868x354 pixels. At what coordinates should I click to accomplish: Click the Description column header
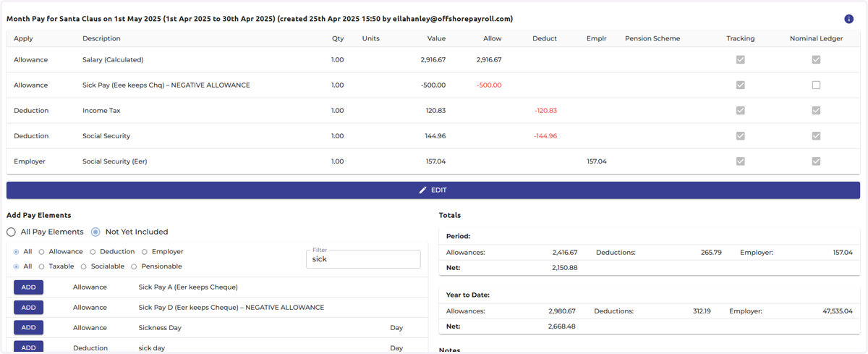101,38
